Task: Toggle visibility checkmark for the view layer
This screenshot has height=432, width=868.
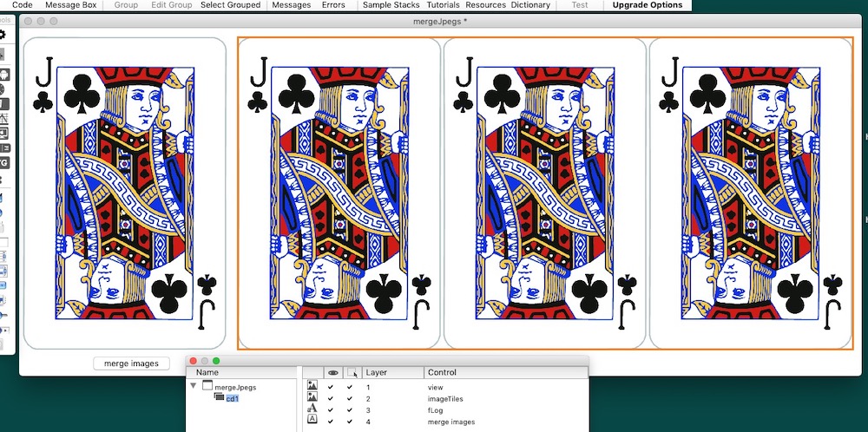Action: pyautogui.click(x=332, y=387)
